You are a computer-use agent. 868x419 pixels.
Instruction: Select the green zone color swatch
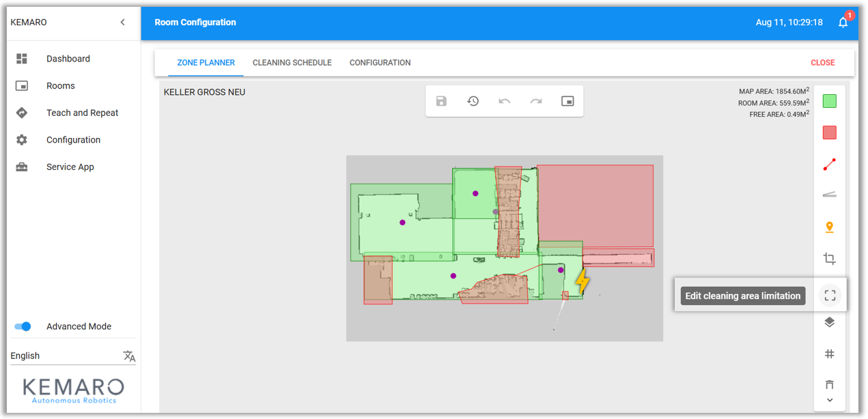click(829, 101)
